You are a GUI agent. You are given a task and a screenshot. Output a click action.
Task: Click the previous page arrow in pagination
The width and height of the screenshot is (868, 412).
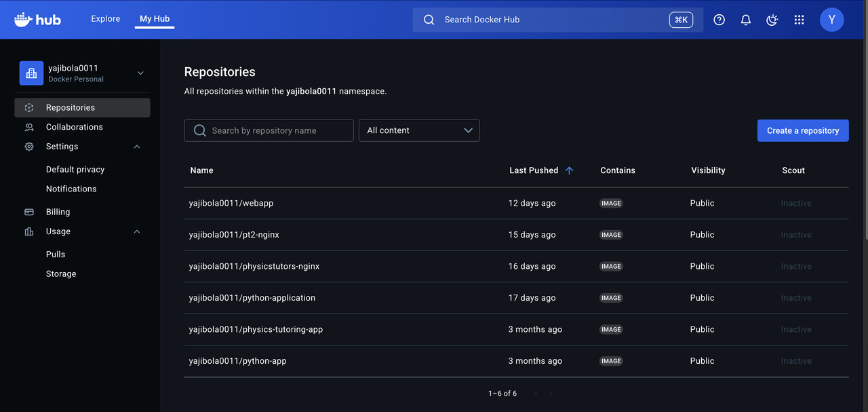[x=536, y=394]
